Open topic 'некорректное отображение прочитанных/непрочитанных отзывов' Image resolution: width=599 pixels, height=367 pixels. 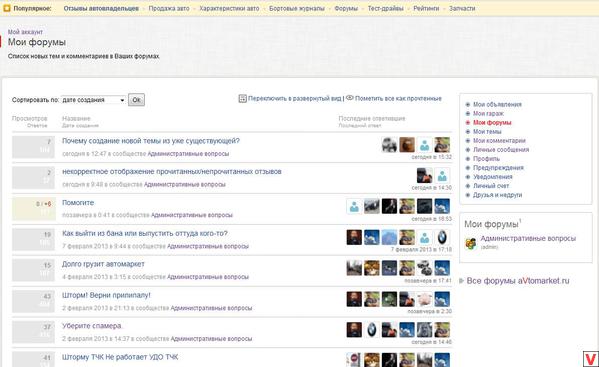tap(172, 172)
